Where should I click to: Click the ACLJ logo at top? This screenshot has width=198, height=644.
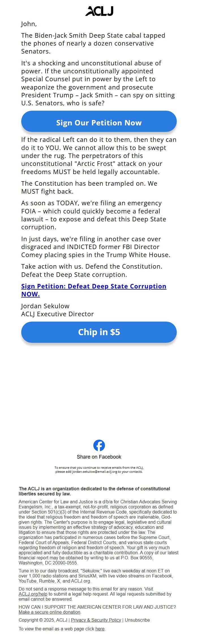point(99,11)
